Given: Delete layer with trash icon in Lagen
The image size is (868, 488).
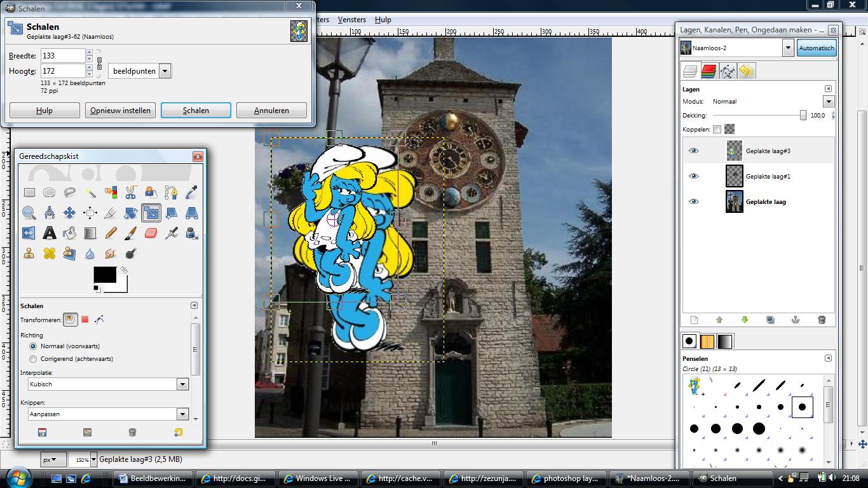Looking at the screenshot, I should [x=822, y=320].
